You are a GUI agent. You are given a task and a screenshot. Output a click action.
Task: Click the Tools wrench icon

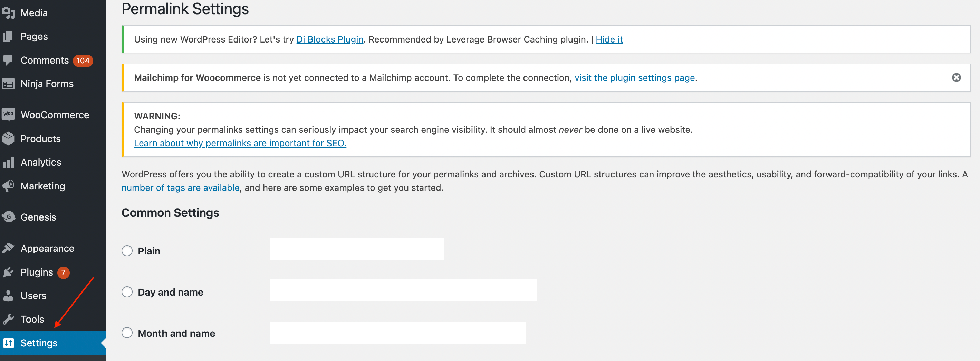point(8,319)
